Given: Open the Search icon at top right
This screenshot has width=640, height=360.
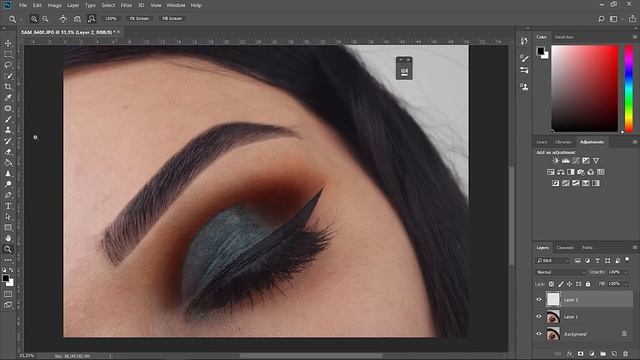Looking at the screenshot, I should pos(601,19).
